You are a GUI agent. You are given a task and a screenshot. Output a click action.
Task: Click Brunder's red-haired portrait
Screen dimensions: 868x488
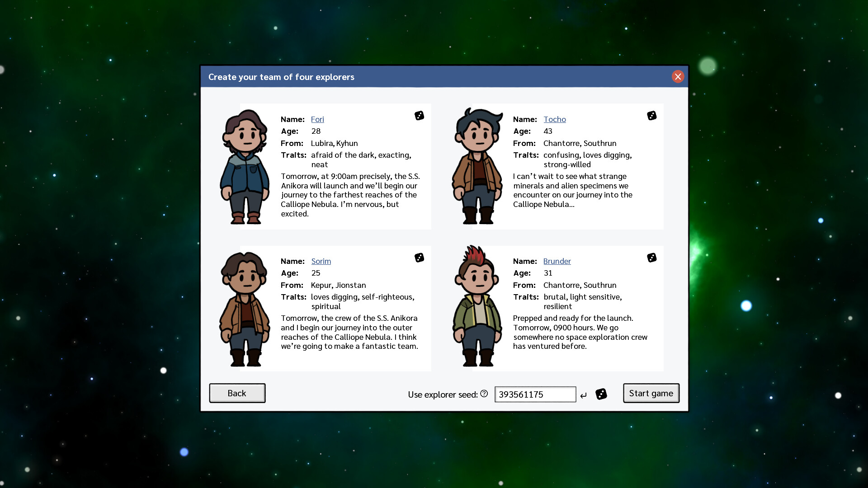477,309
